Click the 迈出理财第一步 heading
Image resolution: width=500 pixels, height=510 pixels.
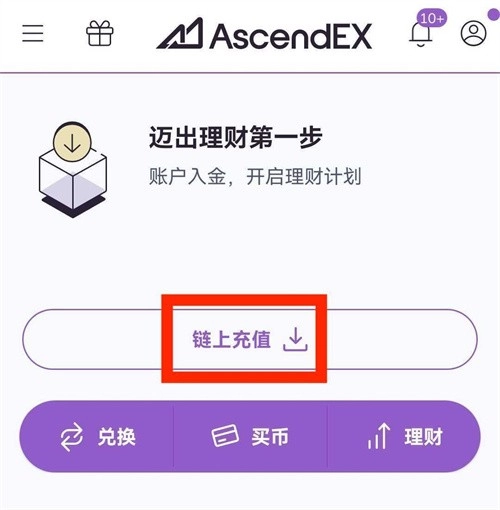point(235,137)
